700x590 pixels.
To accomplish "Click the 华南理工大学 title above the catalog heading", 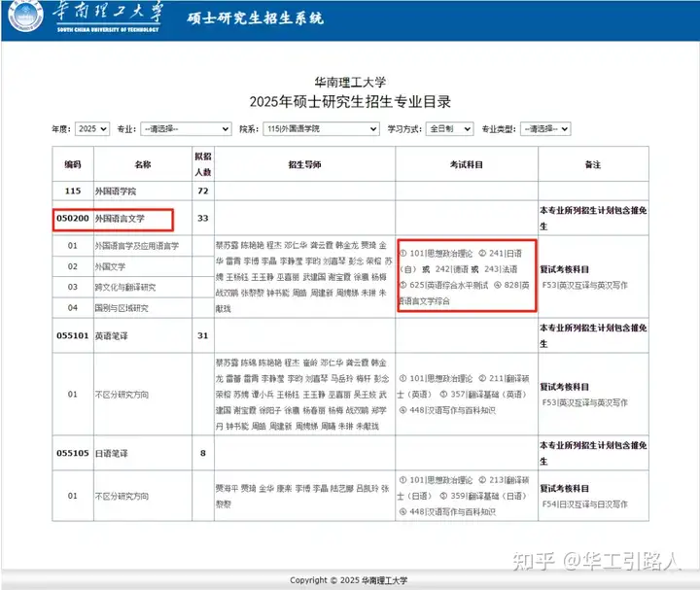I will [x=350, y=82].
